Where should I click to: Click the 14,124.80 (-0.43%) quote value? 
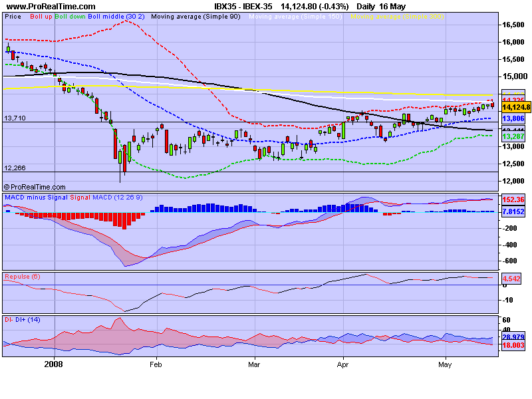[x=315, y=7]
